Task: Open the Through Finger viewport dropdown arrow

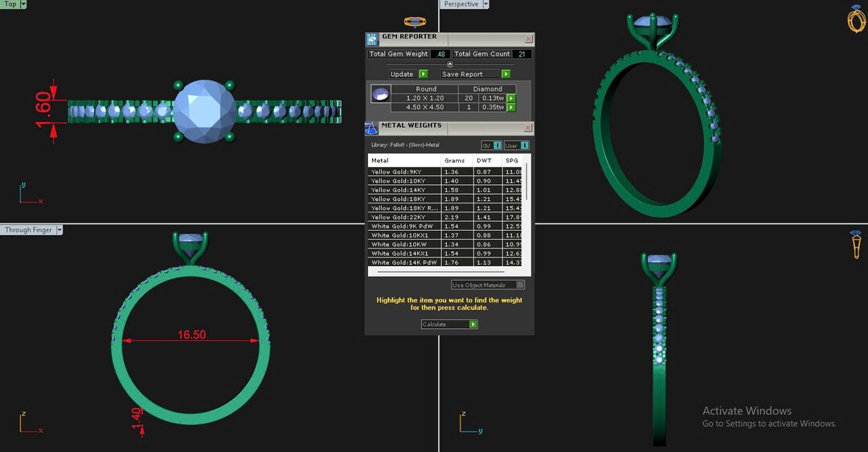Action: (59, 230)
